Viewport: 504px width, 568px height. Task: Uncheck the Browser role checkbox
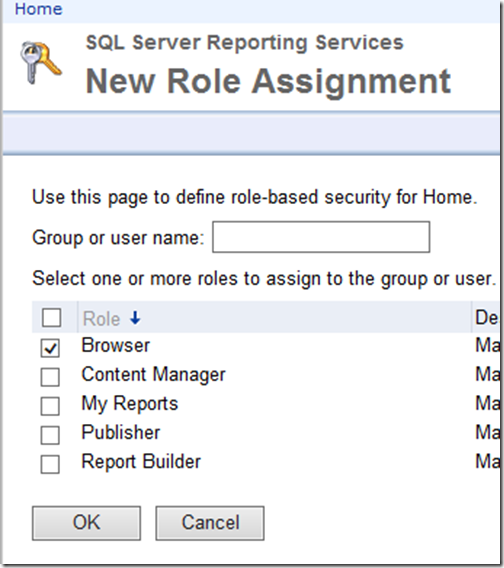[50, 348]
